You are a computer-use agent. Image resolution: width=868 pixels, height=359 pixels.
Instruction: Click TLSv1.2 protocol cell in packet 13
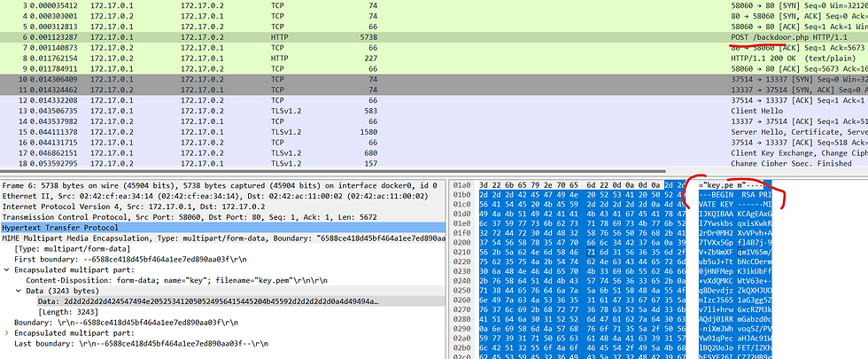coord(285,111)
